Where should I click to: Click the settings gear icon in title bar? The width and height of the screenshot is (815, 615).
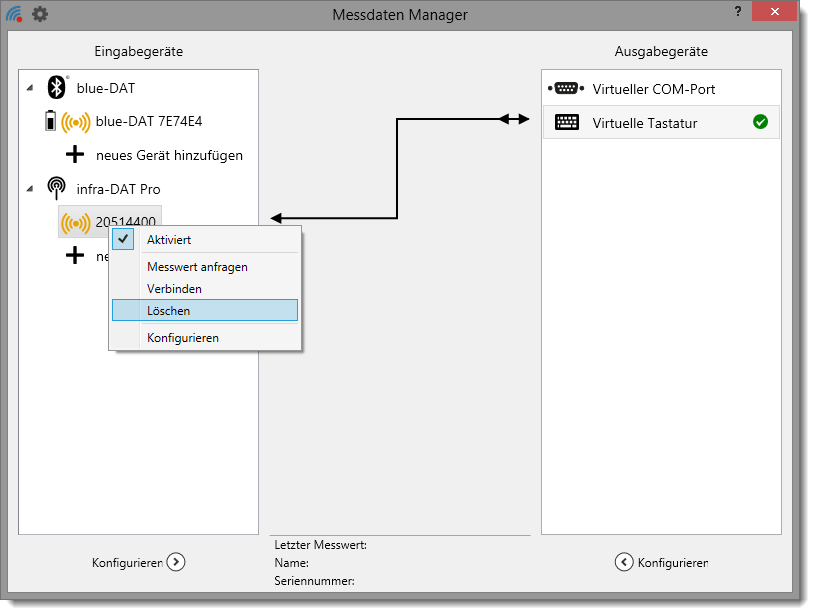point(40,14)
